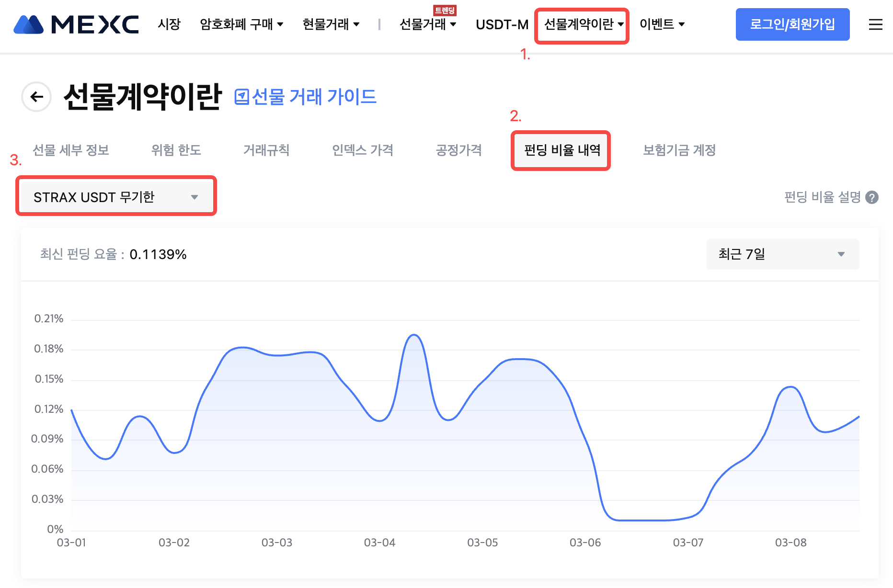Click the futures trading guide icon

click(x=241, y=97)
